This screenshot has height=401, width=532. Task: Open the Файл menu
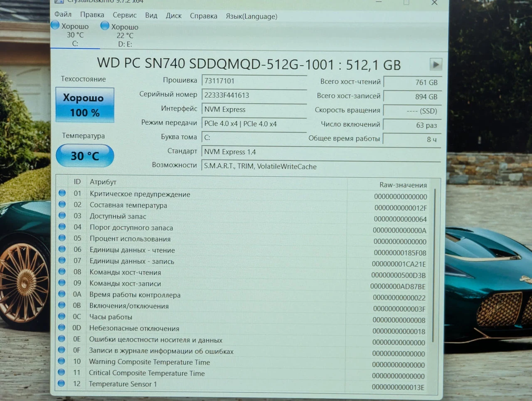click(63, 15)
